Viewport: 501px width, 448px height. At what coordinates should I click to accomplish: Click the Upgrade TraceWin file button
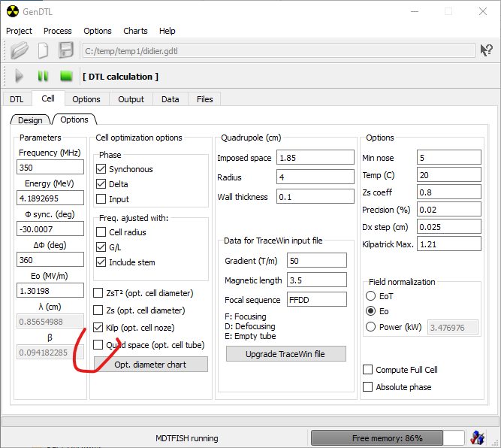point(285,354)
